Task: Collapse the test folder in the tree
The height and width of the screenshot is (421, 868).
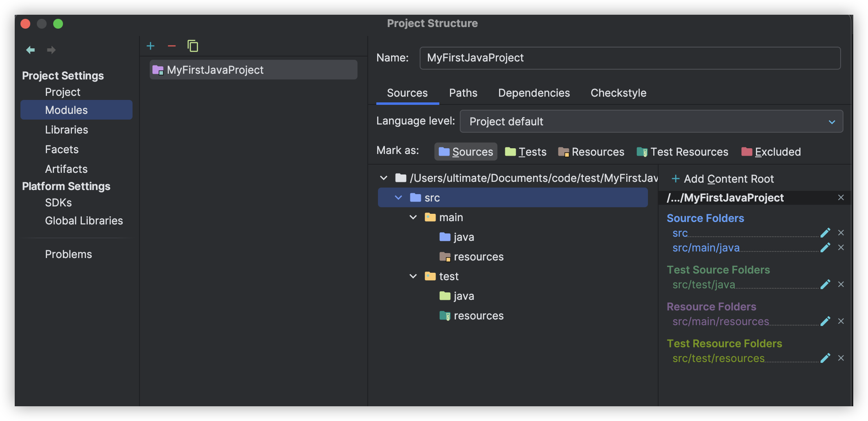Action: coord(413,276)
